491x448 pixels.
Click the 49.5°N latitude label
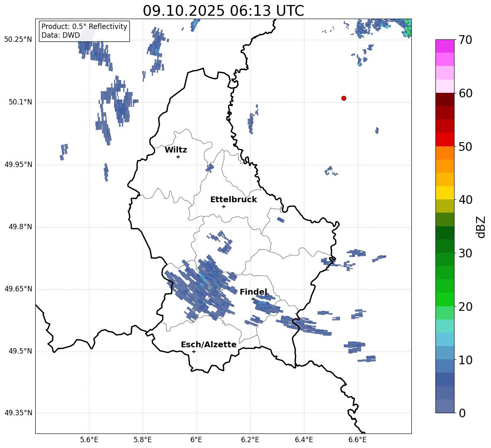pos(20,351)
